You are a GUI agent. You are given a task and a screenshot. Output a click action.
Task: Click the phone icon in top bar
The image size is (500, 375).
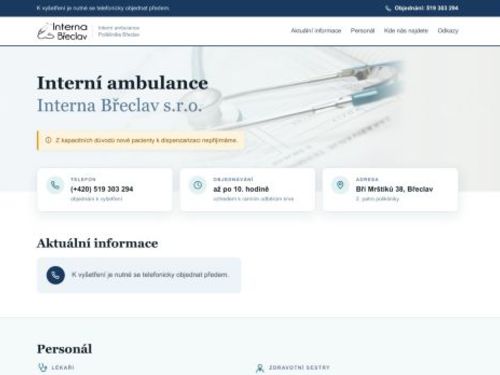[x=388, y=8]
